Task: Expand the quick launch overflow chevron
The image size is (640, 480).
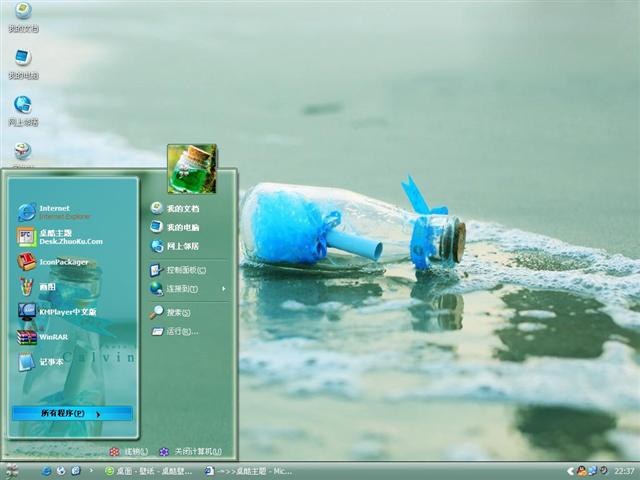Action: tap(91, 470)
